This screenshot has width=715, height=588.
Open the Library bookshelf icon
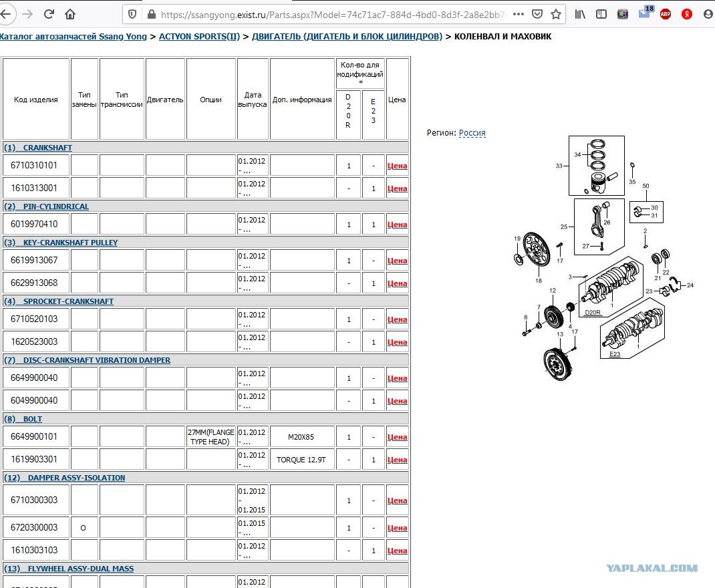[x=580, y=14]
